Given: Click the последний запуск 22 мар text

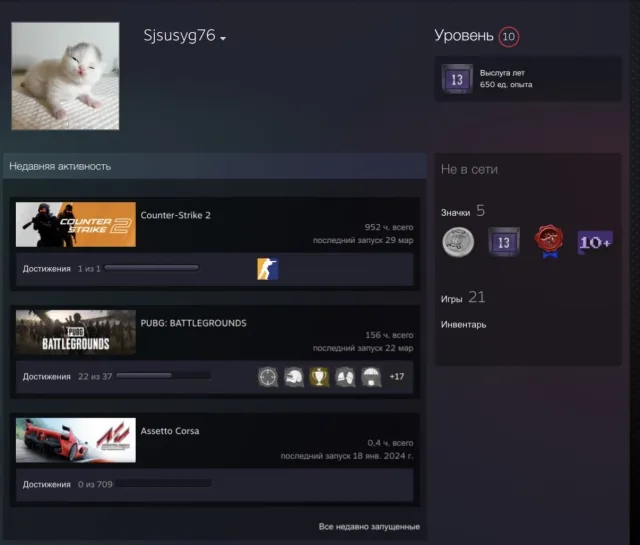Looking at the screenshot, I should click(x=363, y=348).
